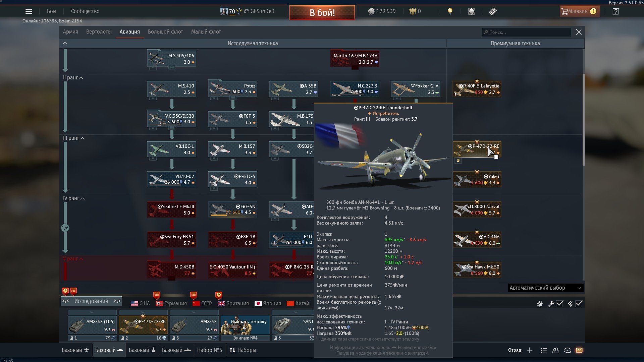Toggle auto-refill ammunition checkbox
The image size is (644, 362).
coord(579,304)
